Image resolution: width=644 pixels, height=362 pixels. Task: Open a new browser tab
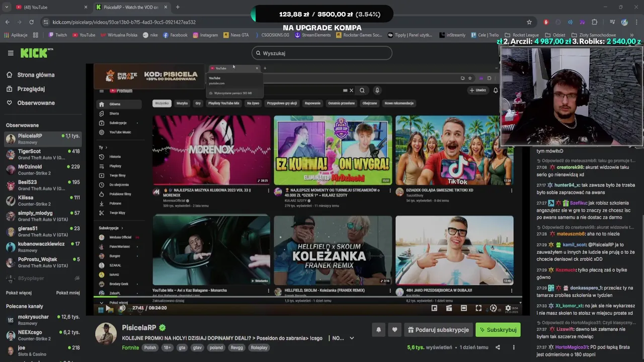[x=178, y=7]
